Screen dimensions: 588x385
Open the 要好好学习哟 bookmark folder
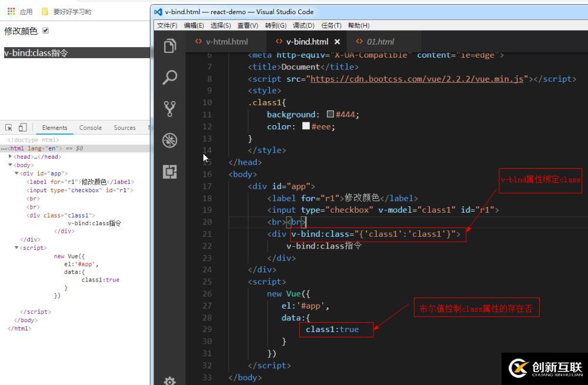67,12
